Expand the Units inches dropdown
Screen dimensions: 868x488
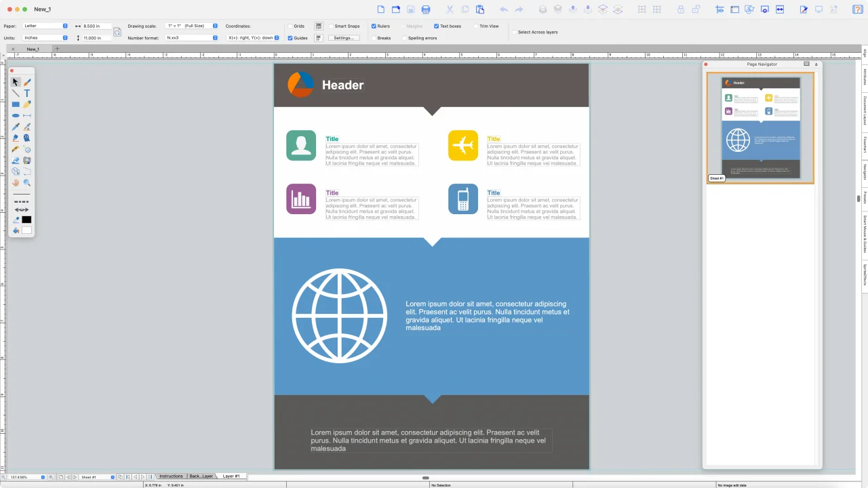[x=45, y=38]
